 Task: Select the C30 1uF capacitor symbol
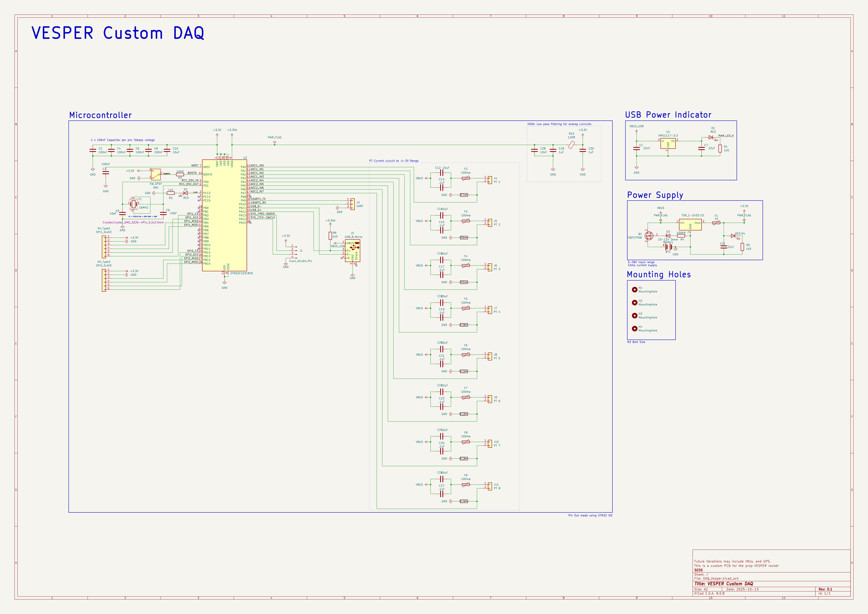[583, 150]
